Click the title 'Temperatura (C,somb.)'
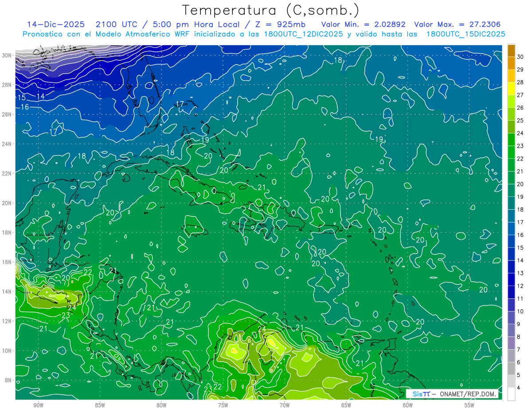The width and height of the screenshot is (532, 411). click(x=271, y=10)
